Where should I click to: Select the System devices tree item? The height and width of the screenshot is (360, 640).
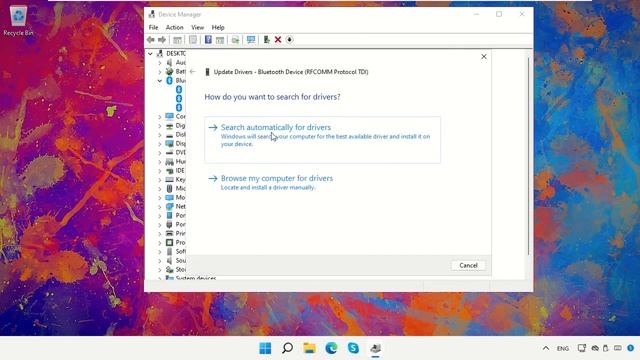tap(191, 278)
